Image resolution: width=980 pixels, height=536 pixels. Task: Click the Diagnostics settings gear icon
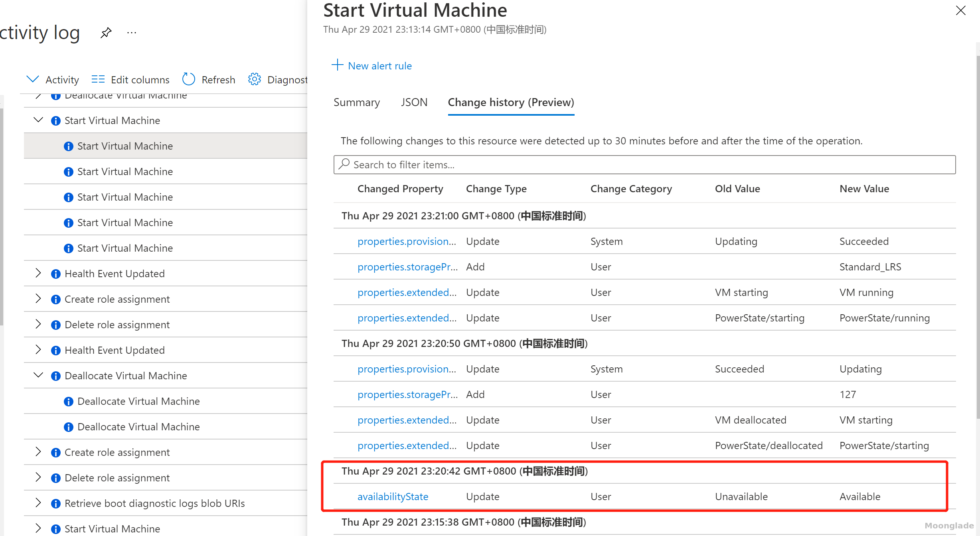point(255,79)
